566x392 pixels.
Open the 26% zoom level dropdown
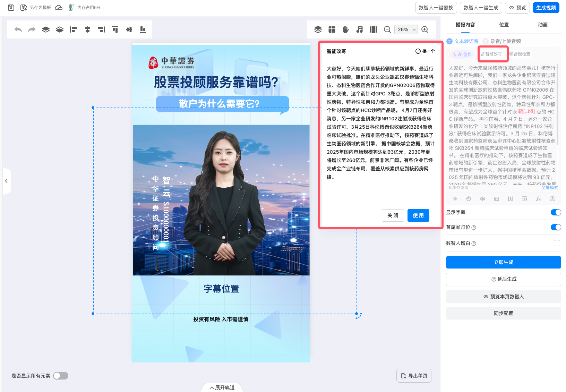click(406, 30)
